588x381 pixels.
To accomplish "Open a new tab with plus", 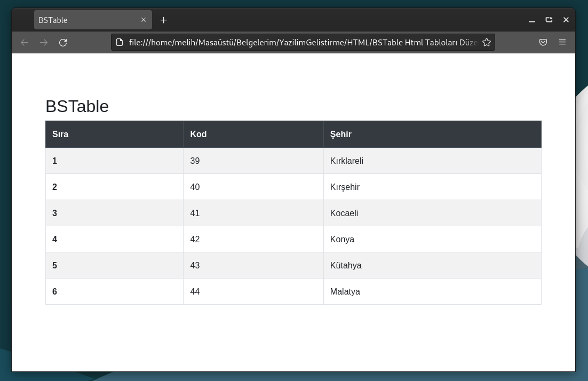I will tap(163, 20).
